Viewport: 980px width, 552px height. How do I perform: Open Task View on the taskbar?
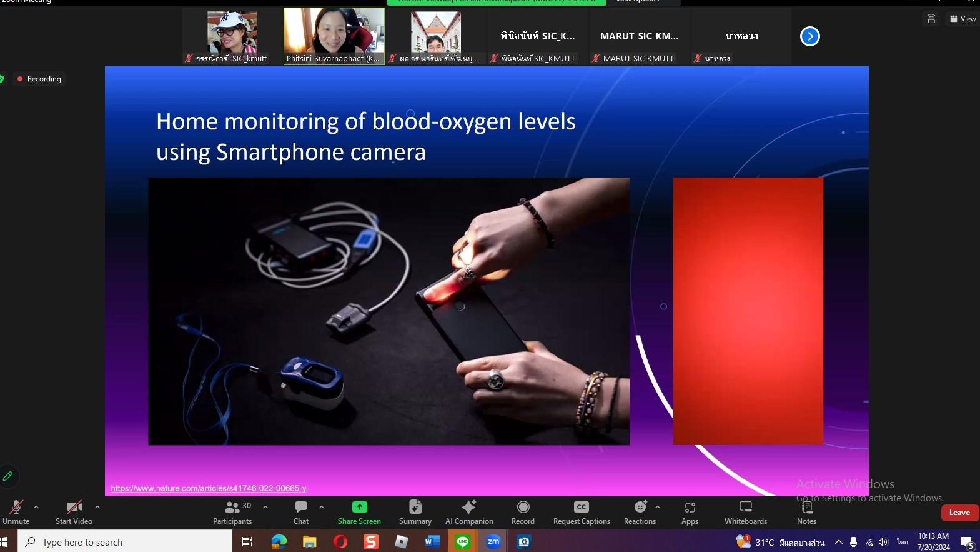[x=247, y=542]
